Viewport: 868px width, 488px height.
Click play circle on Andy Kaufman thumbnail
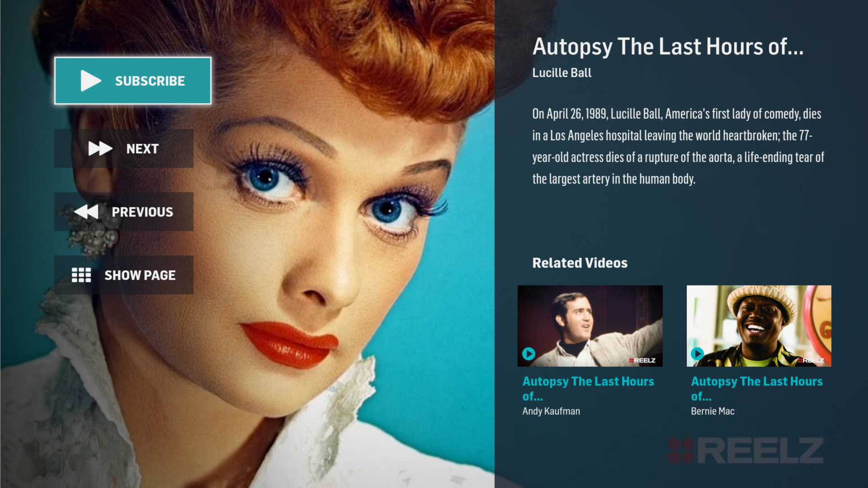[528, 353]
